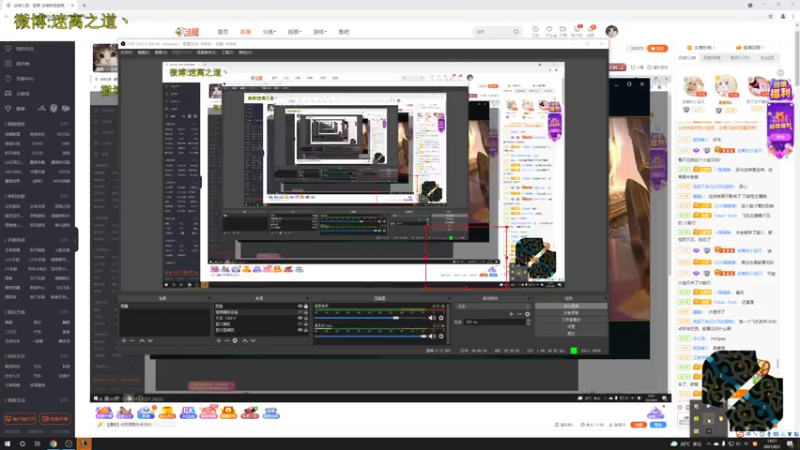Open followed channels heart icon in header
The image size is (800, 450).
[549, 30]
